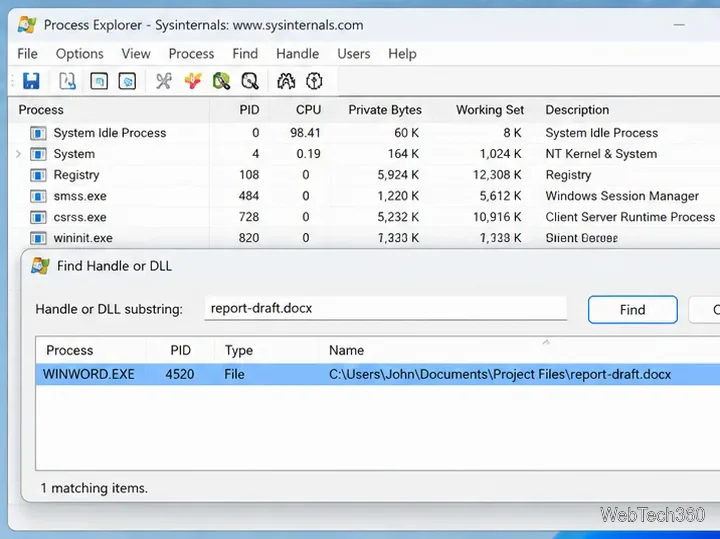Open the Help menu
This screenshot has width=720, height=539.
click(x=402, y=54)
